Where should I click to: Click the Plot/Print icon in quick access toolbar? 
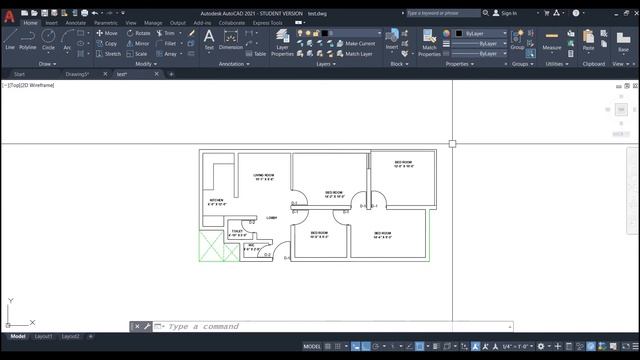[84, 13]
